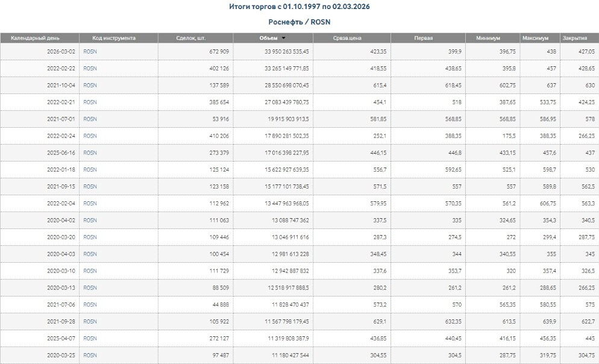Viewport: 599px width, 364px height.
Task: Open ROSN link in 2020-03-25 row
Action: [90, 356]
